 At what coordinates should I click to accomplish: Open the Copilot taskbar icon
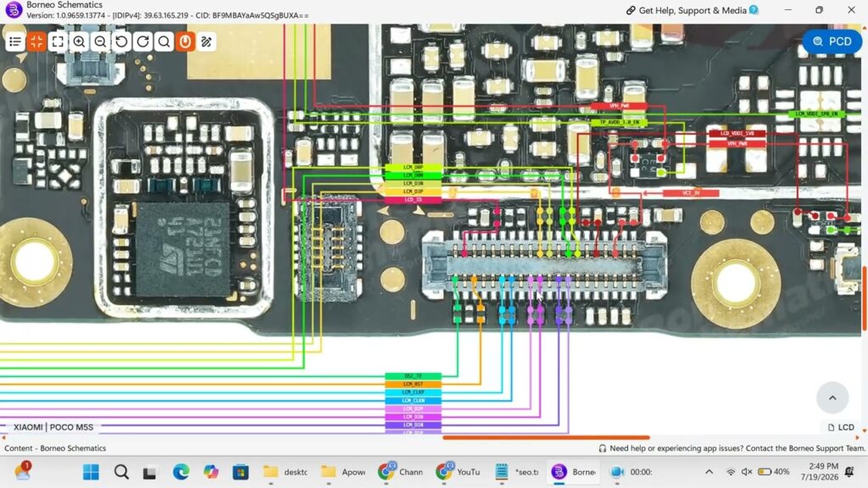point(210,472)
